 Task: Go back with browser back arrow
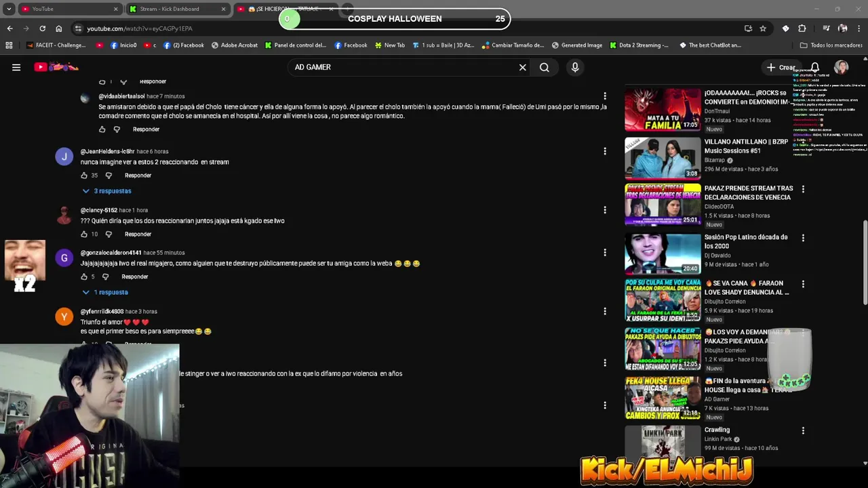point(9,28)
